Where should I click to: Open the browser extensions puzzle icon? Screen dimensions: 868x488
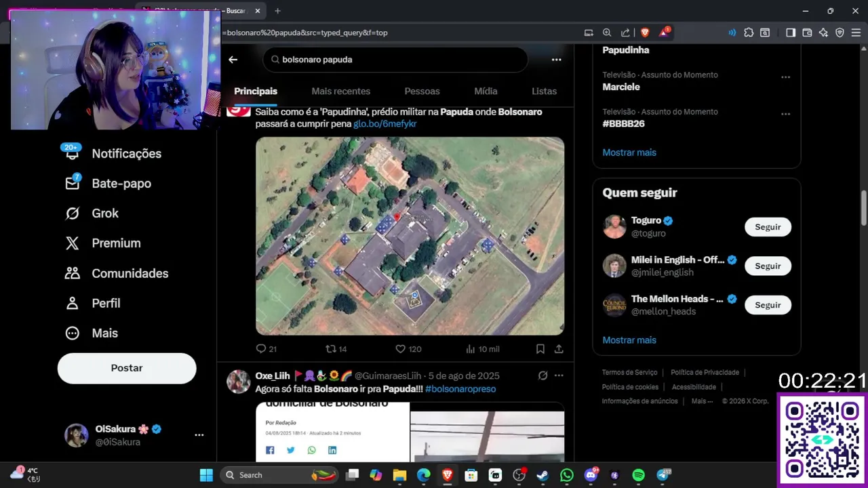tap(749, 33)
